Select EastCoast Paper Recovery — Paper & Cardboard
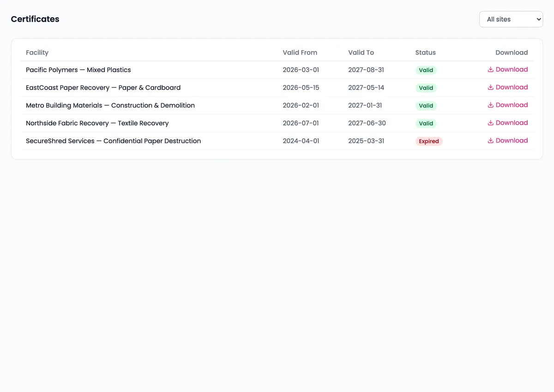Viewport: 554px width, 392px height. (103, 88)
